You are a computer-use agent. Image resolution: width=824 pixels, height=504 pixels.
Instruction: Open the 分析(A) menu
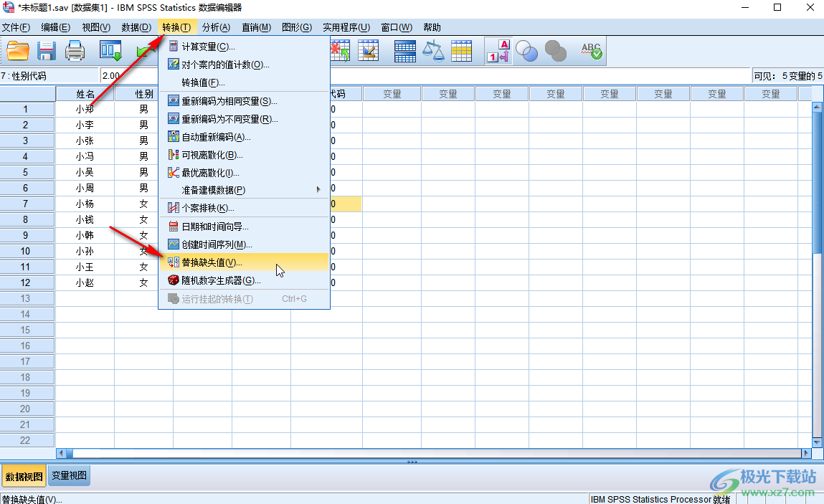point(216,27)
